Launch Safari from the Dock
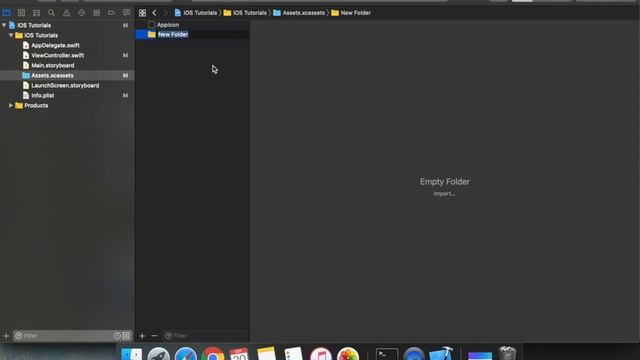The width and height of the screenshot is (640, 360). (x=186, y=354)
